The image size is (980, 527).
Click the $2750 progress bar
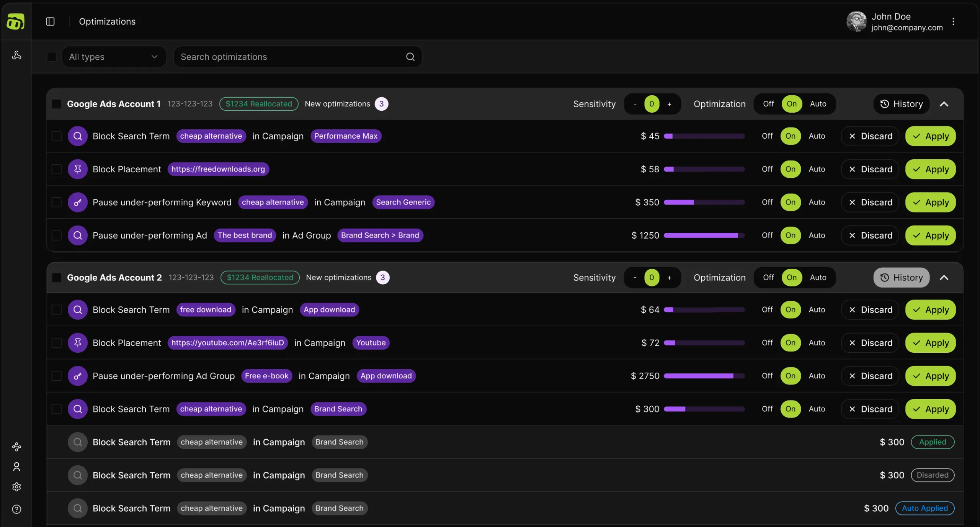point(704,376)
